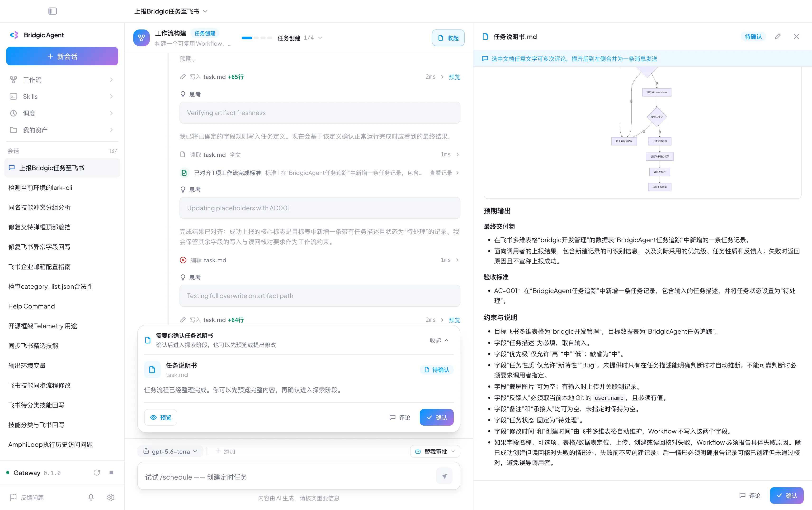
Task: Click 评论 at document panel bottom
Action: pyautogui.click(x=750, y=496)
